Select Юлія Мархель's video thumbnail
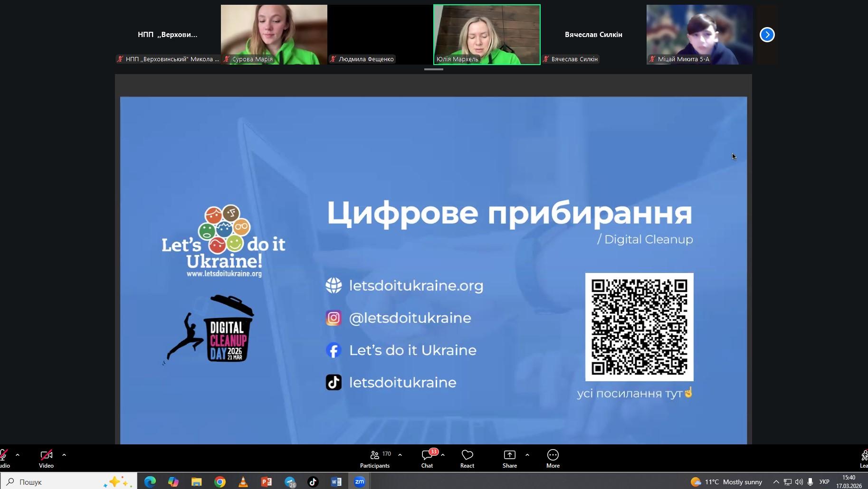Screen dimensions: 868x489 [486, 34]
